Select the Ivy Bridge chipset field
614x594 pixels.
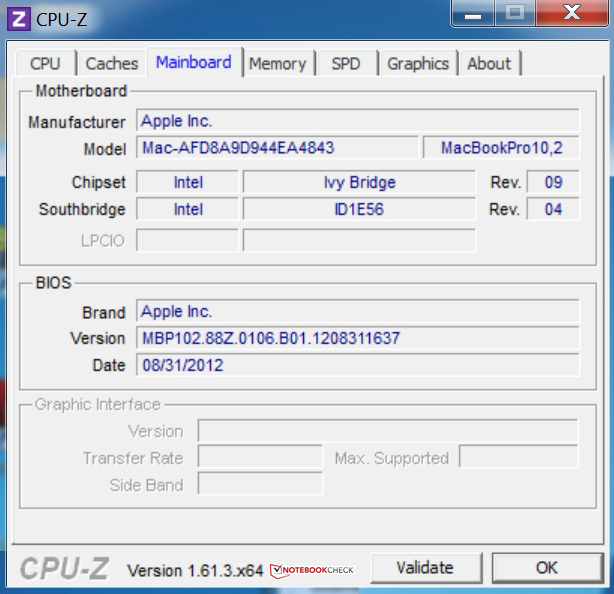coord(359,182)
